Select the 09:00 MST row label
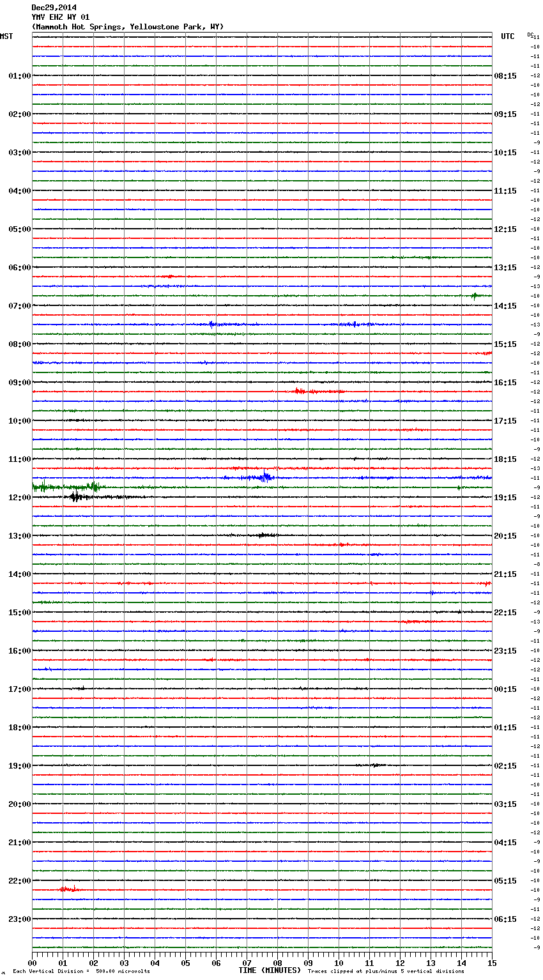Image resolution: width=543 pixels, height=980 pixels. pos(19,383)
